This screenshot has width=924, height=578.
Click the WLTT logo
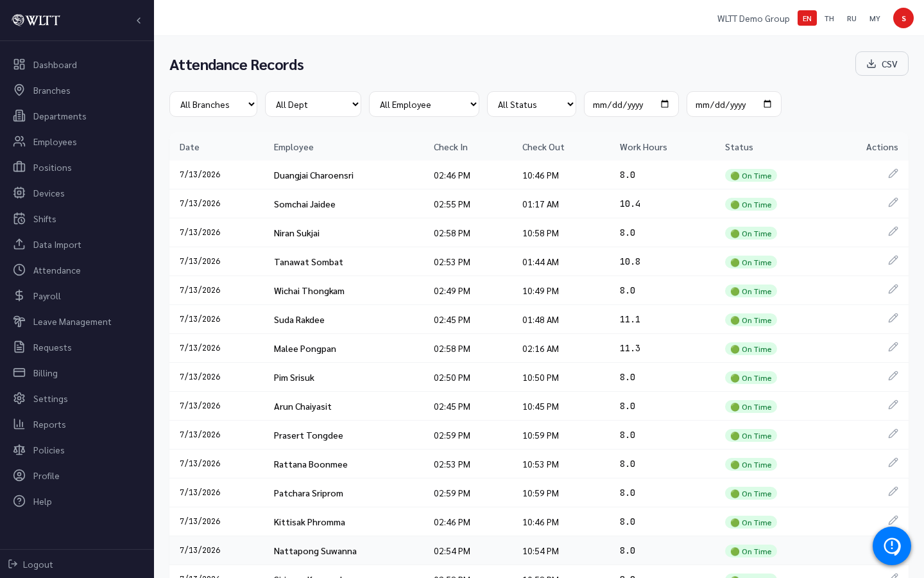36,20
